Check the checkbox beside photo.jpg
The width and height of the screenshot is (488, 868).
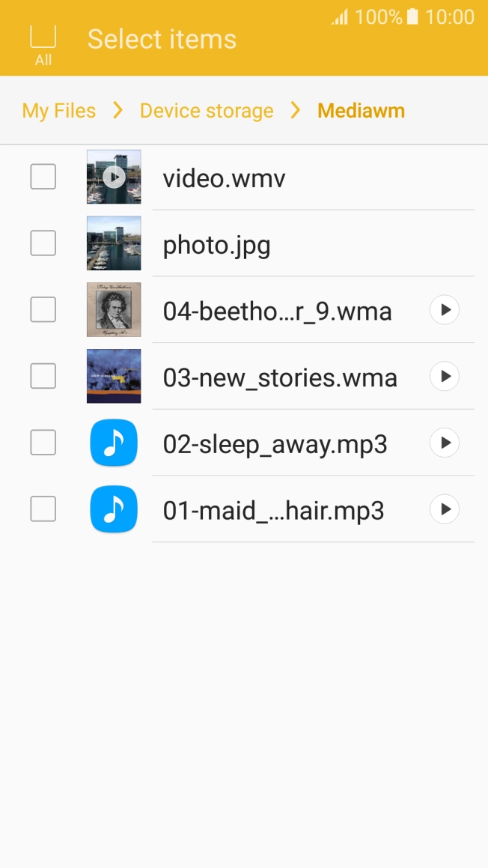pos(43,243)
